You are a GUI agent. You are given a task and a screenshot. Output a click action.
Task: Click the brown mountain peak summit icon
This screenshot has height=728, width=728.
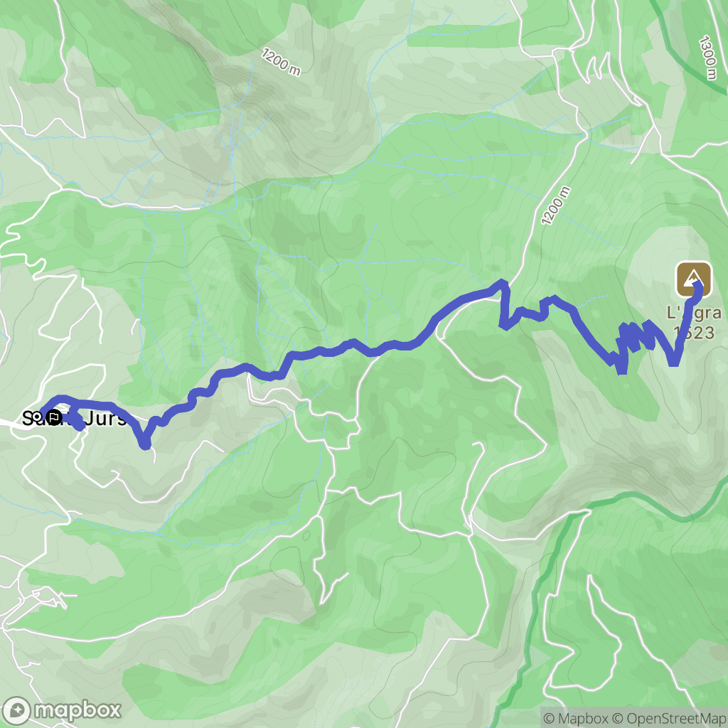(x=694, y=279)
